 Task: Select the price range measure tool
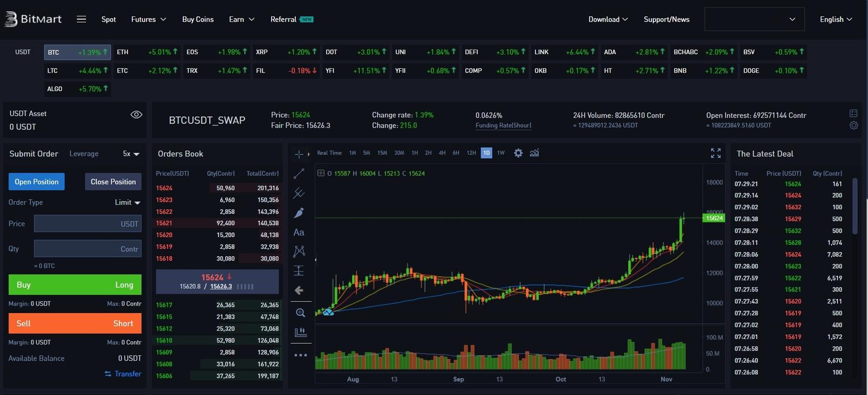[x=299, y=271]
